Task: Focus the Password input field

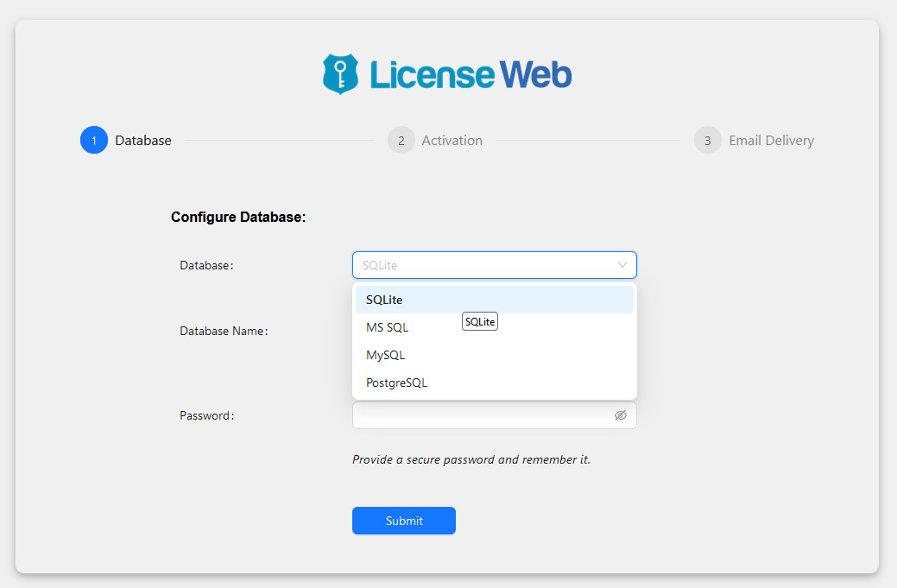Action: coord(495,415)
